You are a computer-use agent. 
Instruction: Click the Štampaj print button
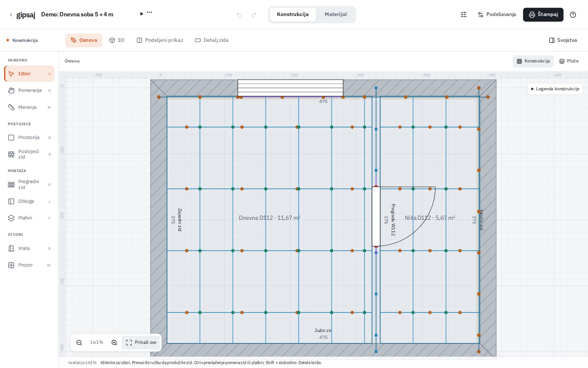(x=543, y=15)
